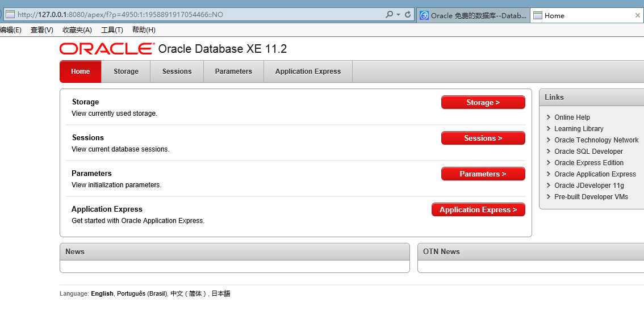Switch to the Oracle 免费的数据库 browser tab

pyautogui.click(x=473, y=15)
